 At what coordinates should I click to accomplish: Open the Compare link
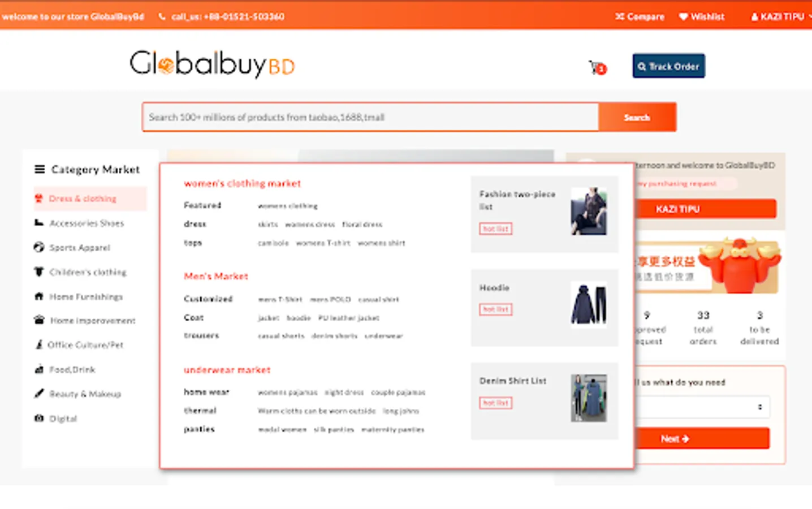pyautogui.click(x=640, y=16)
